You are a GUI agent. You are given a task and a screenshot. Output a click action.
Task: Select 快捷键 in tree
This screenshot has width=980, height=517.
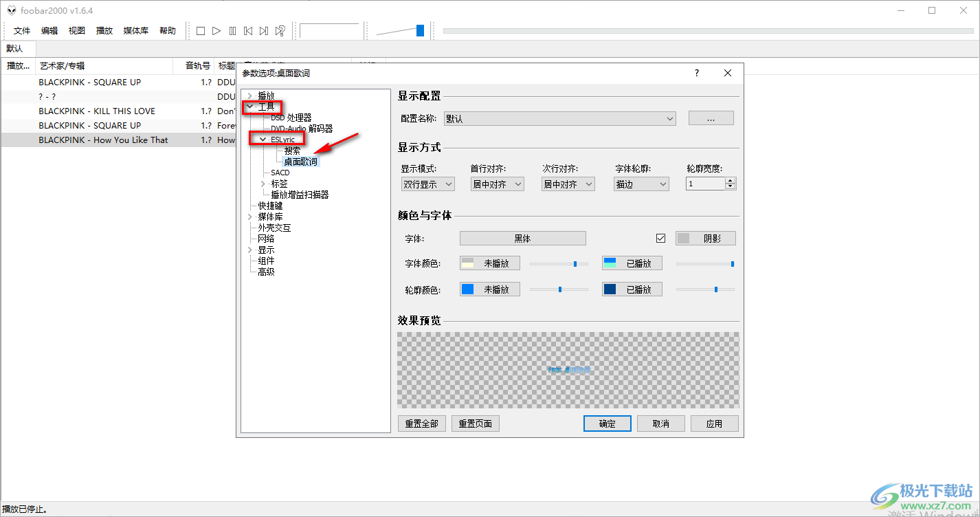(270, 206)
